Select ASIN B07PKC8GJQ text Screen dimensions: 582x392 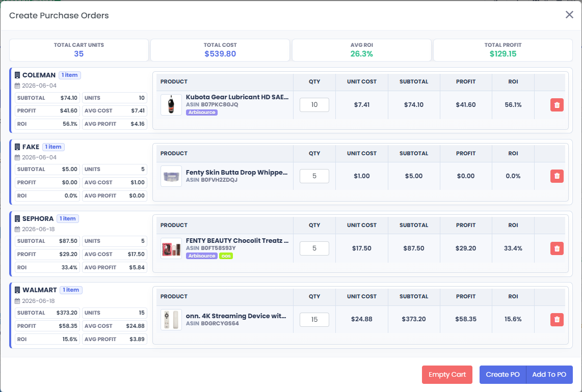(x=212, y=104)
